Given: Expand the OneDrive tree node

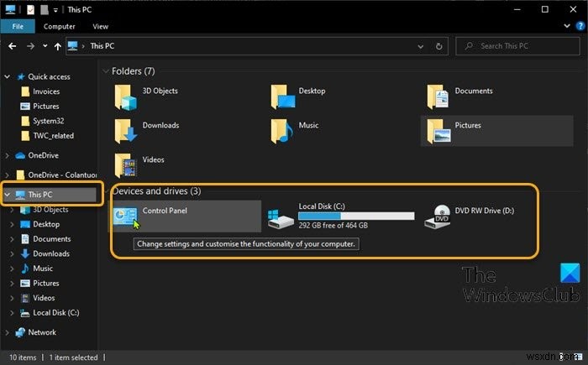Looking at the screenshot, I should pos(7,155).
